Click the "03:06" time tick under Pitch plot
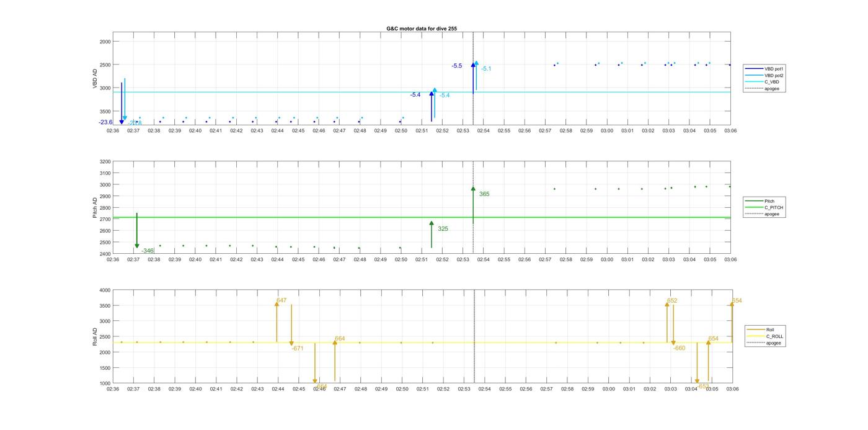 730,259
